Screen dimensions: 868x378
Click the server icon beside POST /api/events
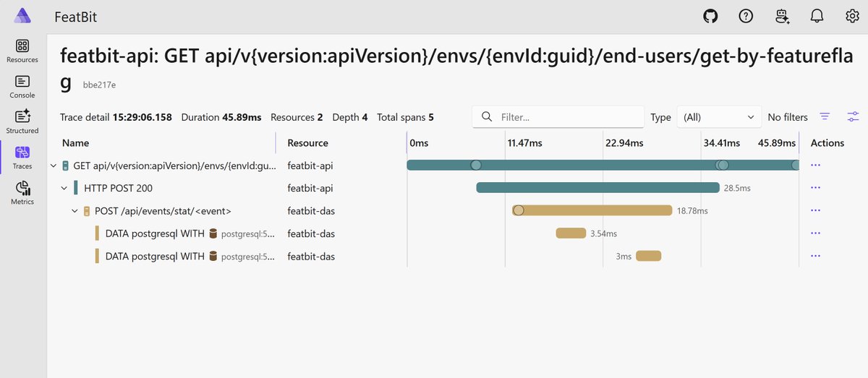(88, 211)
